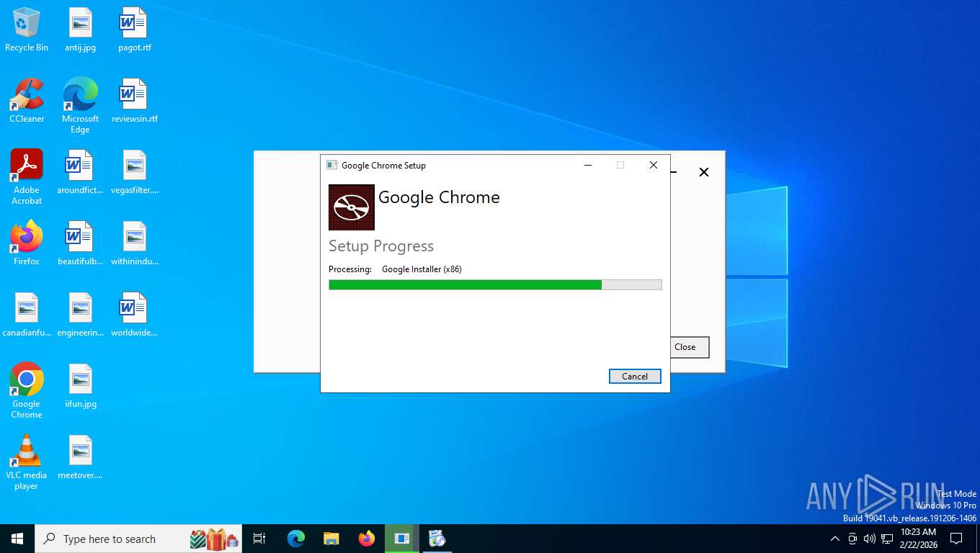Select the withinindu... image file icon
Screen dimensions: 980x553
click(135, 243)
